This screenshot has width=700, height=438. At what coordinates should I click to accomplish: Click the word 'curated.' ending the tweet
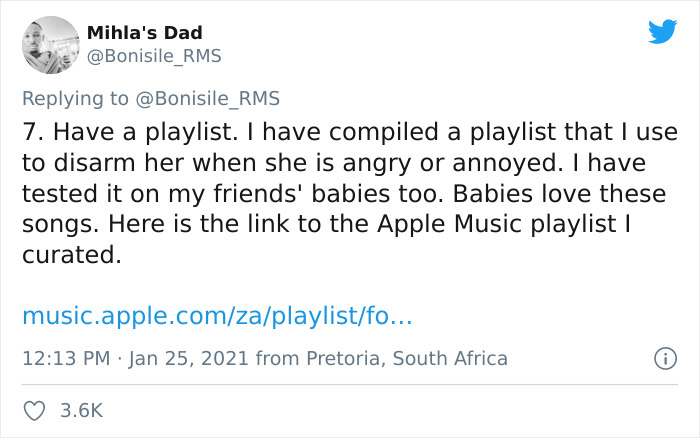(x=71, y=255)
